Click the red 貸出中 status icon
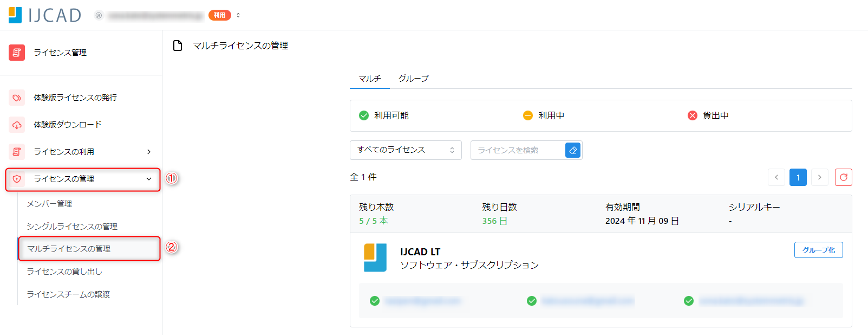 [x=693, y=115]
